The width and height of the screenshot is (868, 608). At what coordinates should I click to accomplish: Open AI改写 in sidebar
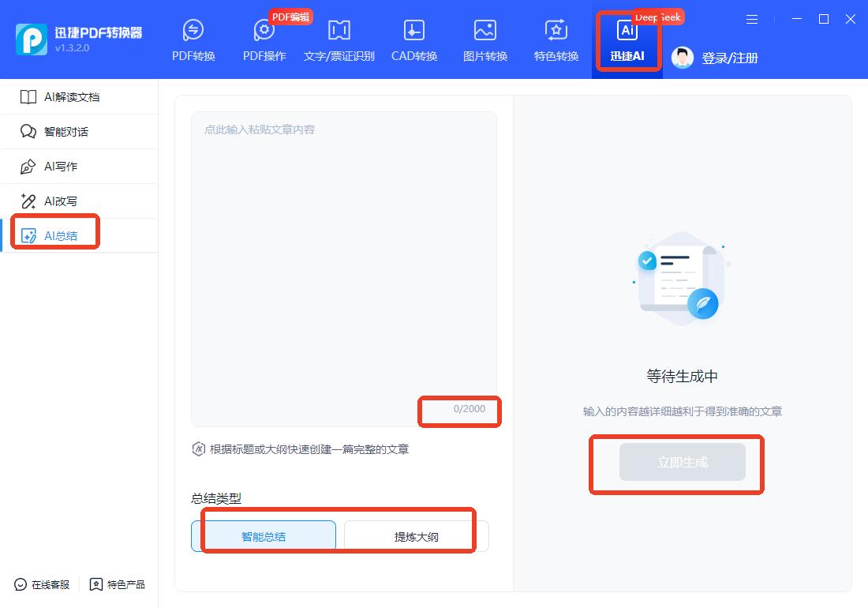[x=60, y=201]
